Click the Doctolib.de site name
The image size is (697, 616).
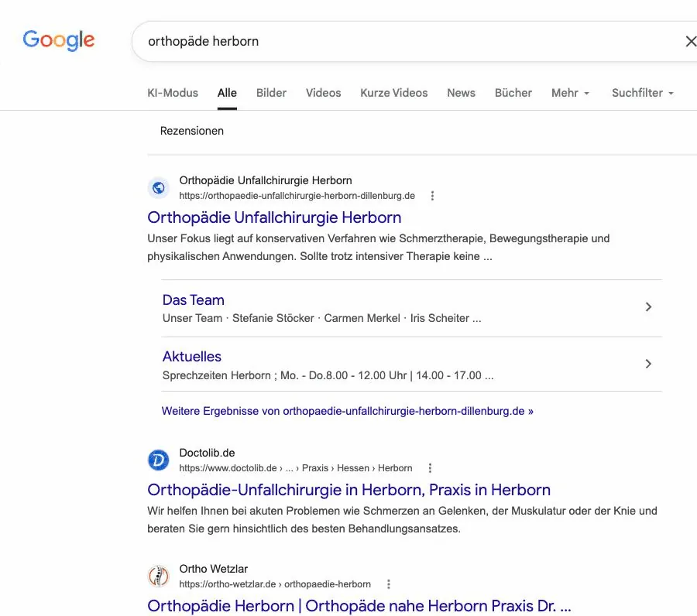207,453
